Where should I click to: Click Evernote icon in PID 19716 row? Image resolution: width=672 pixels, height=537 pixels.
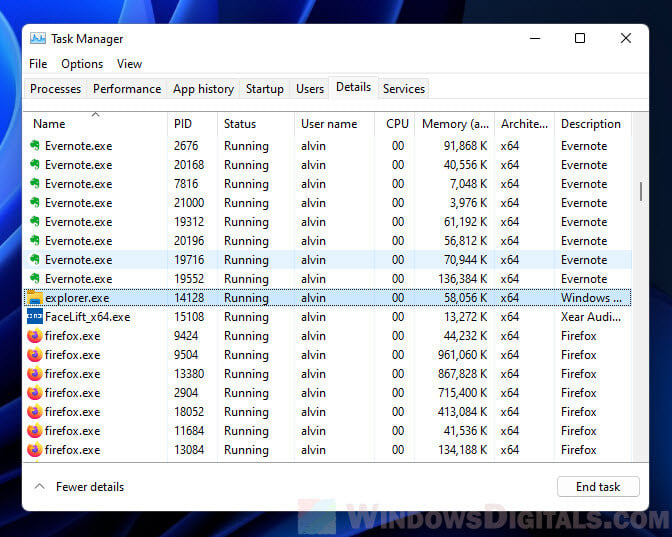point(35,259)
